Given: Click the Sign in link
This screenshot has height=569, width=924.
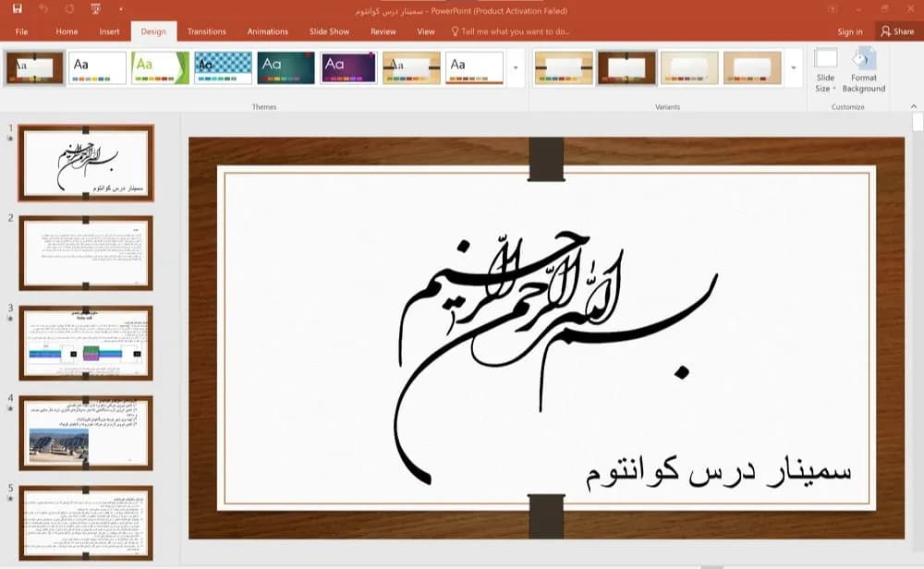Looking at the screenshot, I should click(x=850, y=31).
